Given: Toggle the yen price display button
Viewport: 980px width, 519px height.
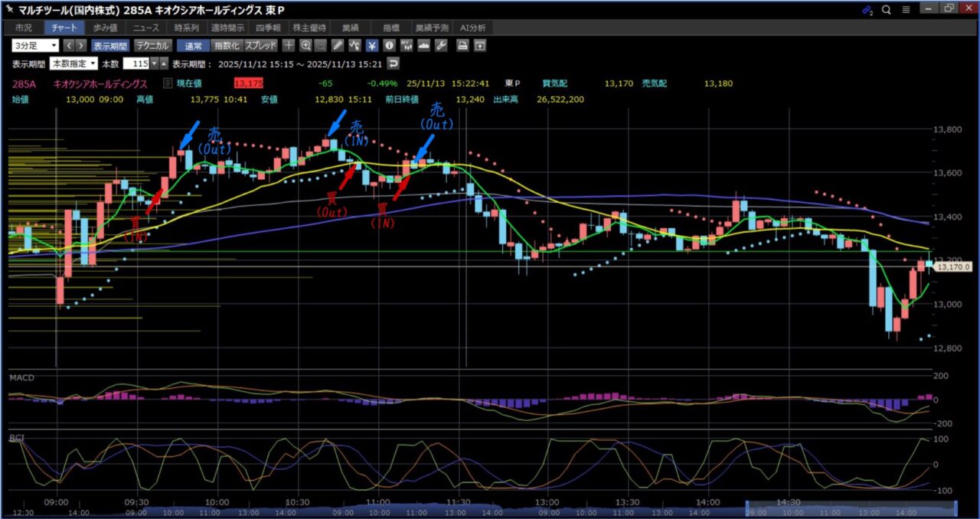Looking at the screenshot, I should tap(372, 45).
